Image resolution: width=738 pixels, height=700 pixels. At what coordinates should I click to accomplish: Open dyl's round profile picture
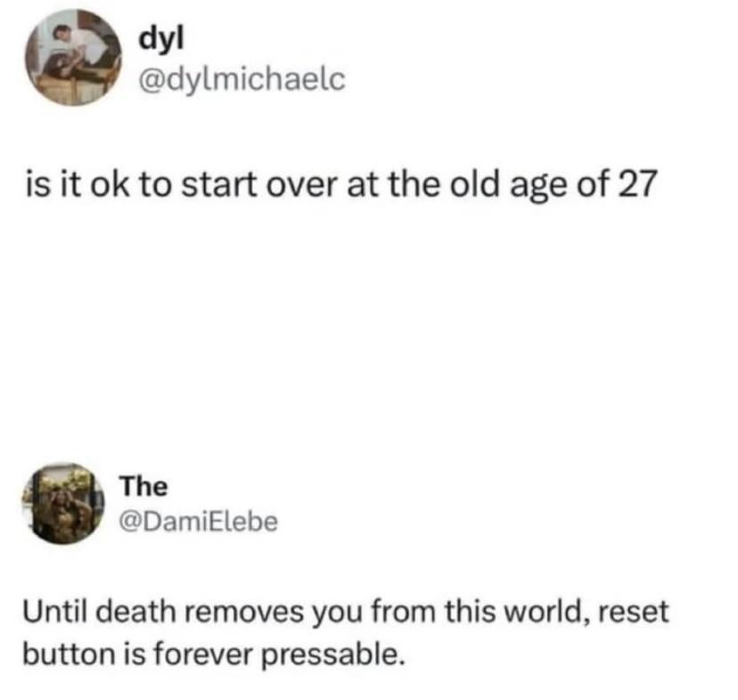tap(73, 57)
